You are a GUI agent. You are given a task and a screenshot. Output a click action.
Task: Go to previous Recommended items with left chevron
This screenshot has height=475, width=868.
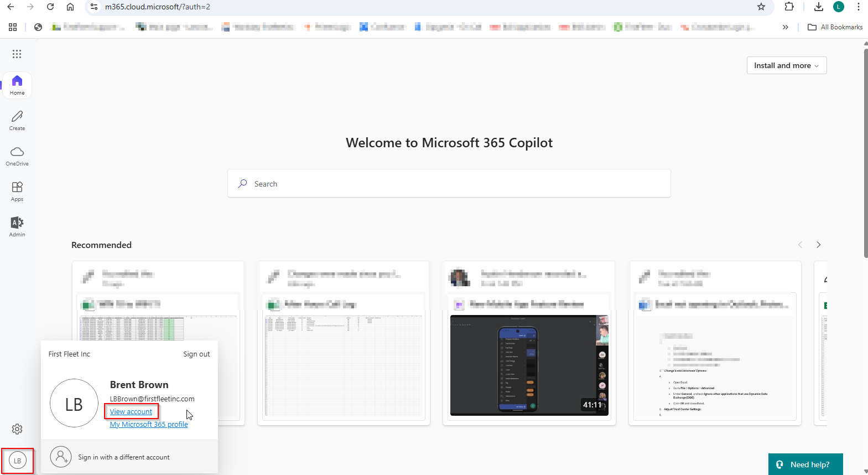(800, 245)
